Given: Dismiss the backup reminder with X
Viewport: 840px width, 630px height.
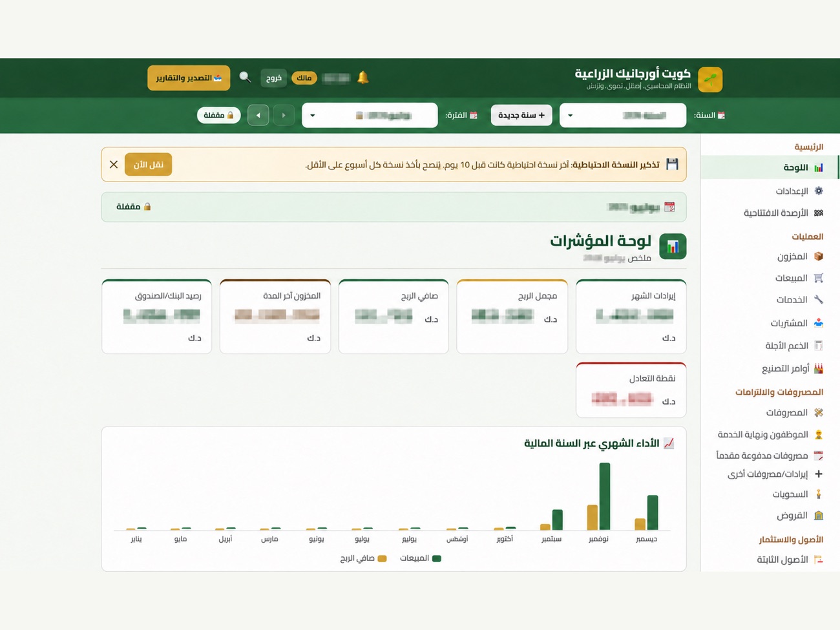Looking at the screenshot, I should point(114,164).
